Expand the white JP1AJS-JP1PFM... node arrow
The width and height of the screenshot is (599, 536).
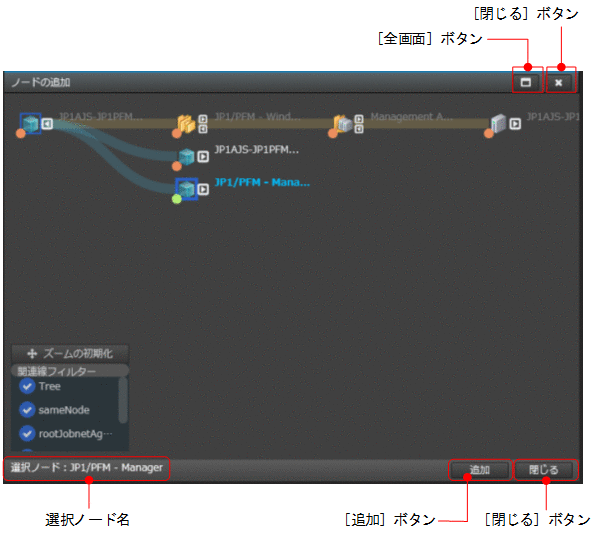[x=203, y=157]
